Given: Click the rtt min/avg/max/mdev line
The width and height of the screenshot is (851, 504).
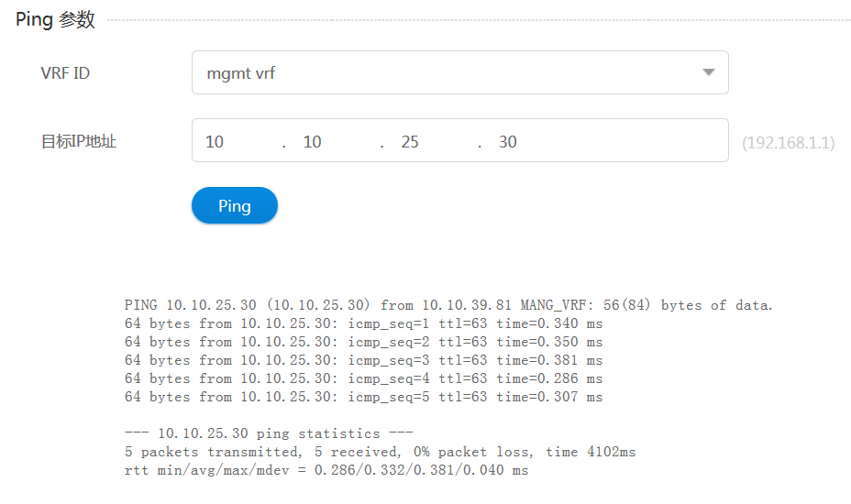Looking at the screenshot, I should point(326,470).
